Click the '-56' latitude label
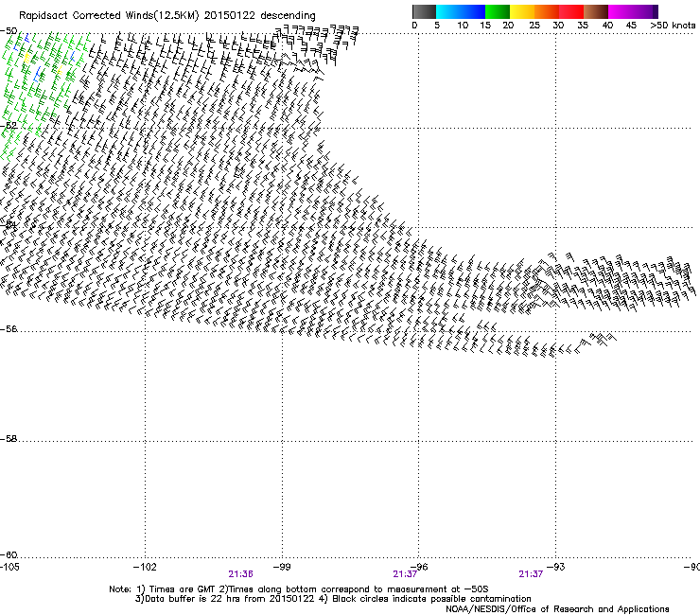The width and height of the screenshot is (700, 615). point(9,329)
